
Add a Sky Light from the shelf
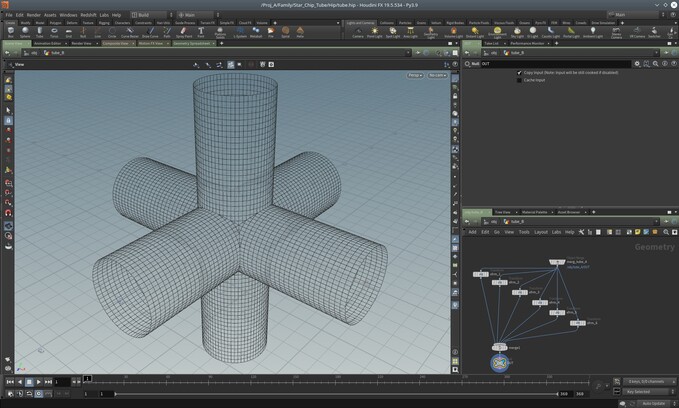pyautogui.click(x=517, y=32)
